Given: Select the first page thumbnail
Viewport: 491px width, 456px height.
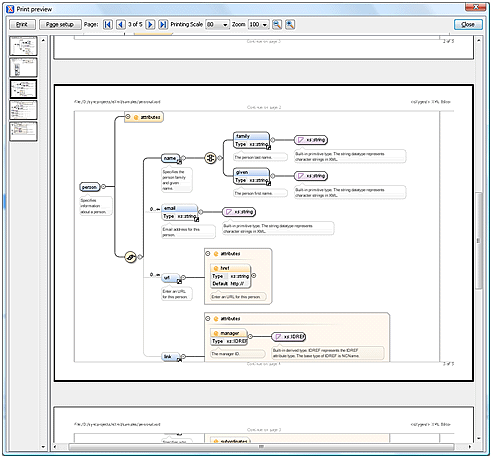Looking at the screenshot, I should [23, 46].
